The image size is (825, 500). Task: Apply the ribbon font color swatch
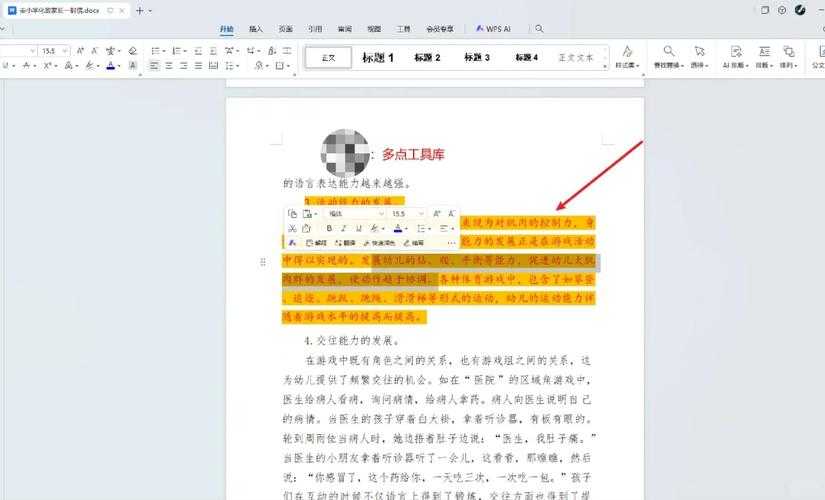pos(111,65)
